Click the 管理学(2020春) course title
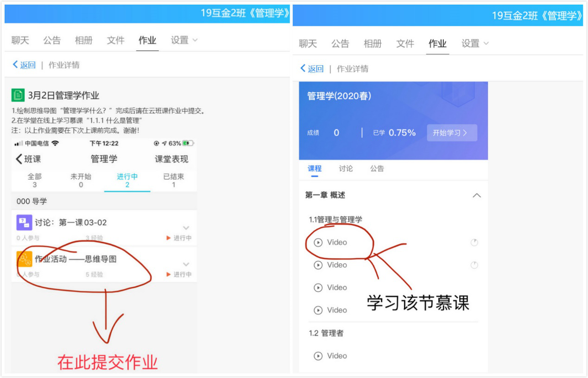Screen dimensions: 588x378 [339, 96]
